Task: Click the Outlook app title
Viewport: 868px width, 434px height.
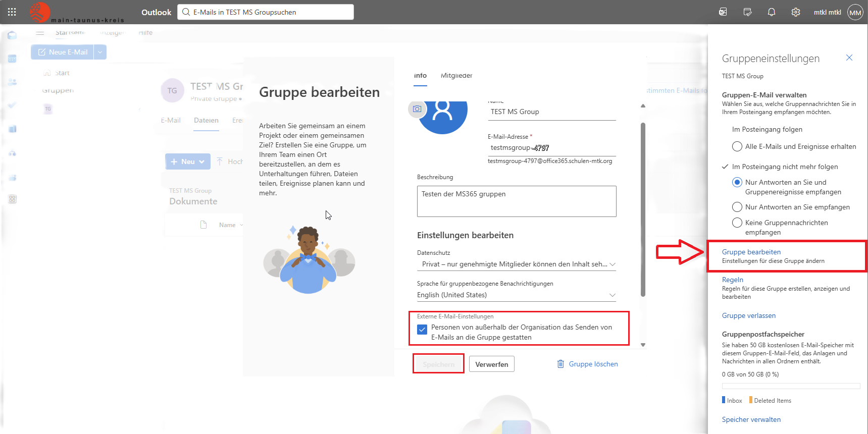Action: tap(156, 12)
